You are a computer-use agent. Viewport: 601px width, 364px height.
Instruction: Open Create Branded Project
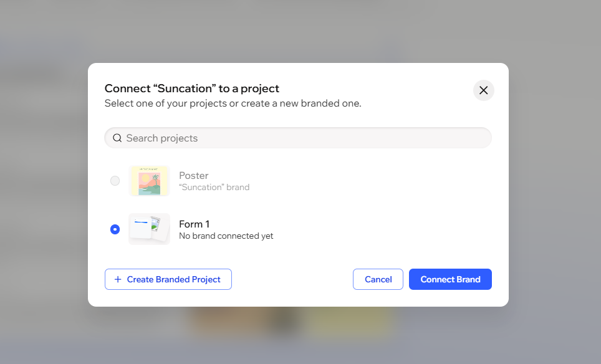point(168,279)
